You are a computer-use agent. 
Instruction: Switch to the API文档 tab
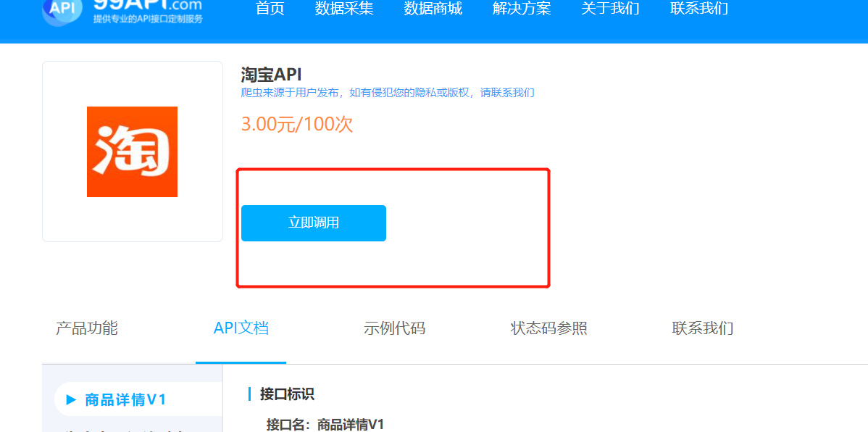[241, 328]
